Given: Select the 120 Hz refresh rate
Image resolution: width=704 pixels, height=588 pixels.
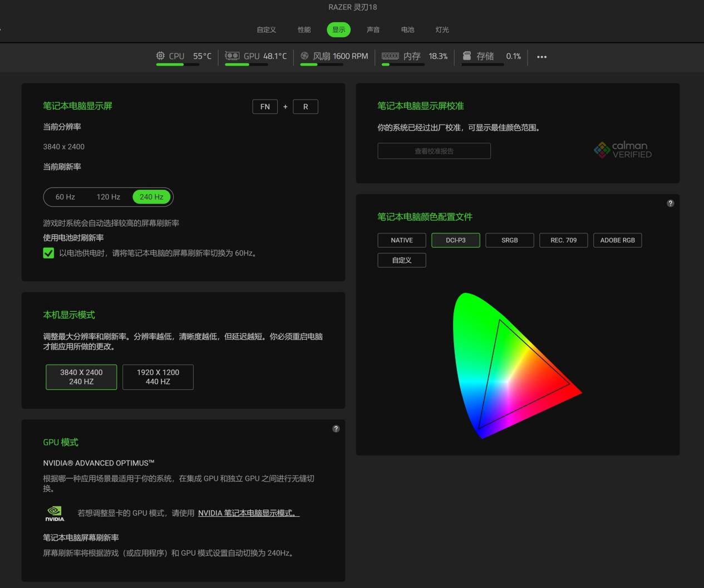Looking at the screenshot, I should tap(108, 197).
